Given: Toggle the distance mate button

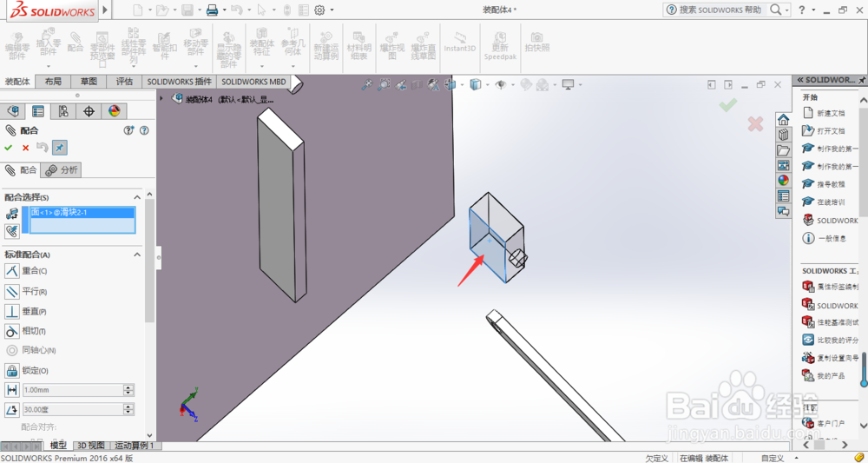Looking at the screenshot, I should pos(11,390).
